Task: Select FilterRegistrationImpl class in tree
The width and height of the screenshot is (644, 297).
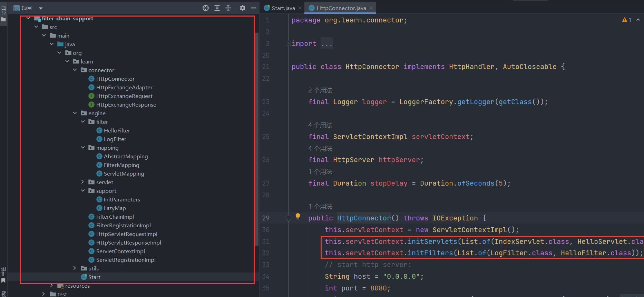Action: pos(123,225)
